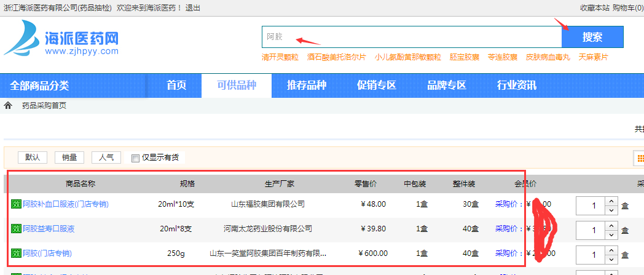Increase quantity for 阿胶补血口服液
This screenshot has width=644, height=275.
(611, 201)
